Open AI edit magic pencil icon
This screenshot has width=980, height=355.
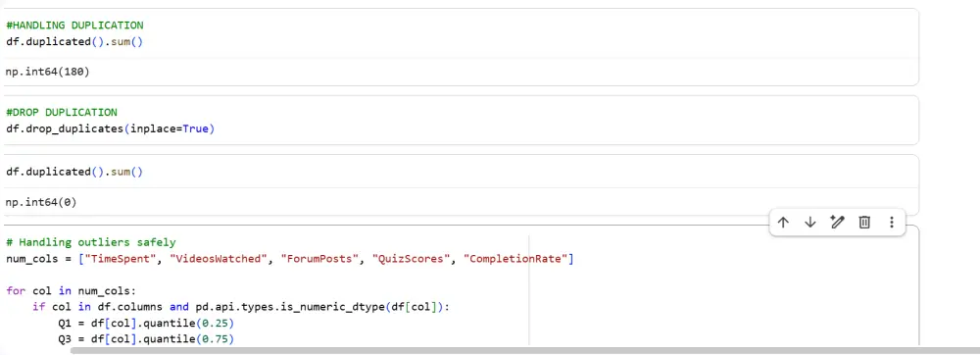click(x=838, y=222)
